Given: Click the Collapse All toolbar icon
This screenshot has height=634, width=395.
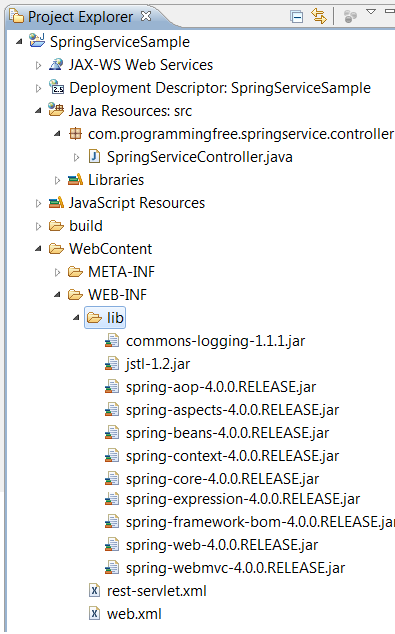Looking at the screenshot, I should [297, 17].
